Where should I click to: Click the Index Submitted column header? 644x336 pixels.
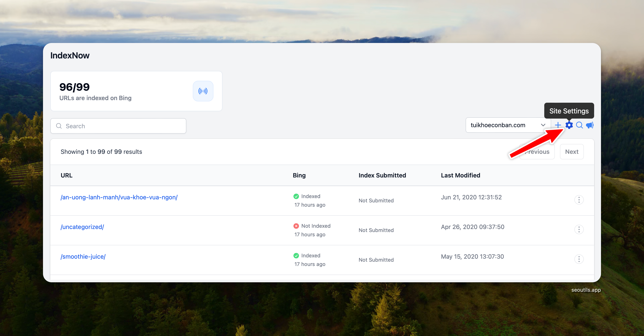382,175
